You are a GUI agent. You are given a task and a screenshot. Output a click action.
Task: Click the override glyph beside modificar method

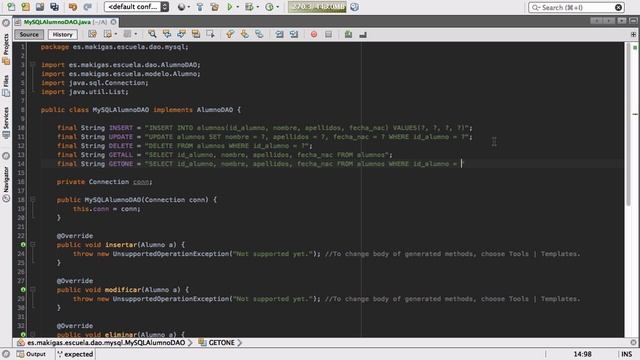click(x=23, y=289)
